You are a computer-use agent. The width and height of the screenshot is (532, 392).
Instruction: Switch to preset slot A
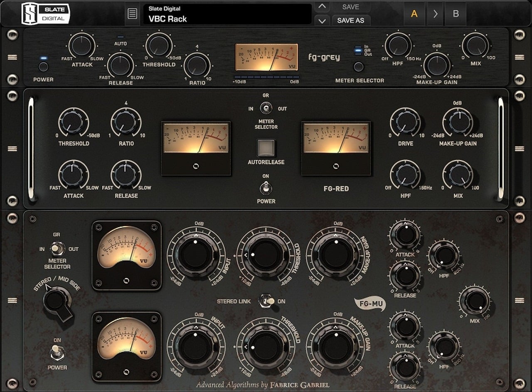tap(414, 14)
